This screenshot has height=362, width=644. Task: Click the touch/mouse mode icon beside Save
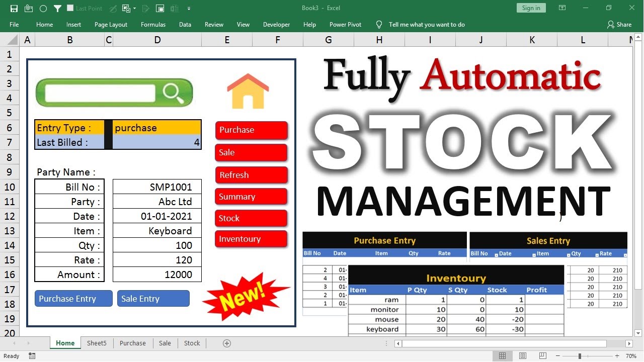29,9
